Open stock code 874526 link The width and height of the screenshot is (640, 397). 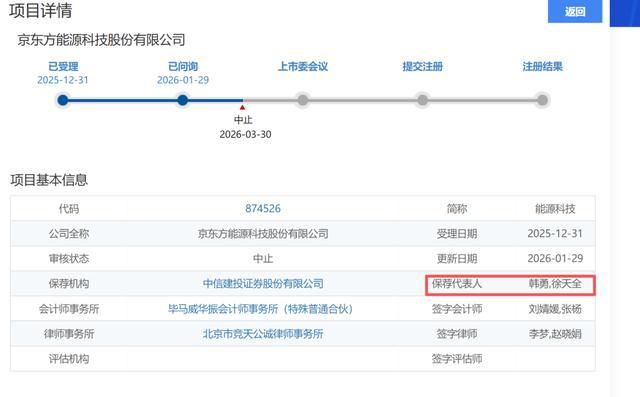[263, 208]
